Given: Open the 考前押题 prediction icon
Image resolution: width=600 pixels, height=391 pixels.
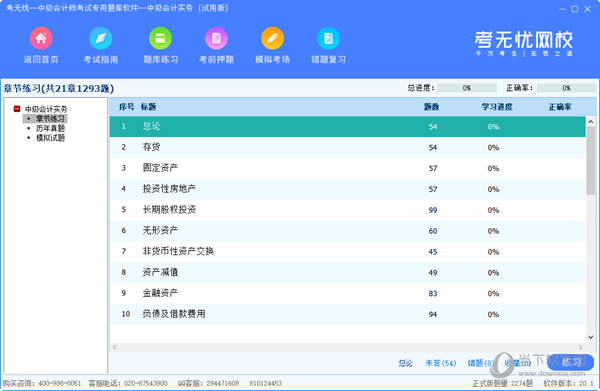Looking at the screenshot, I should click(x=217, y=38).
